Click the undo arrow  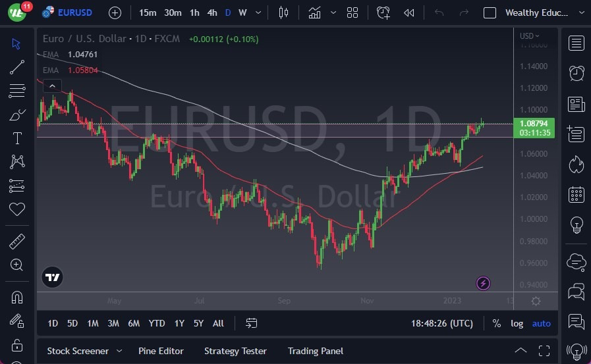[439, 13]
